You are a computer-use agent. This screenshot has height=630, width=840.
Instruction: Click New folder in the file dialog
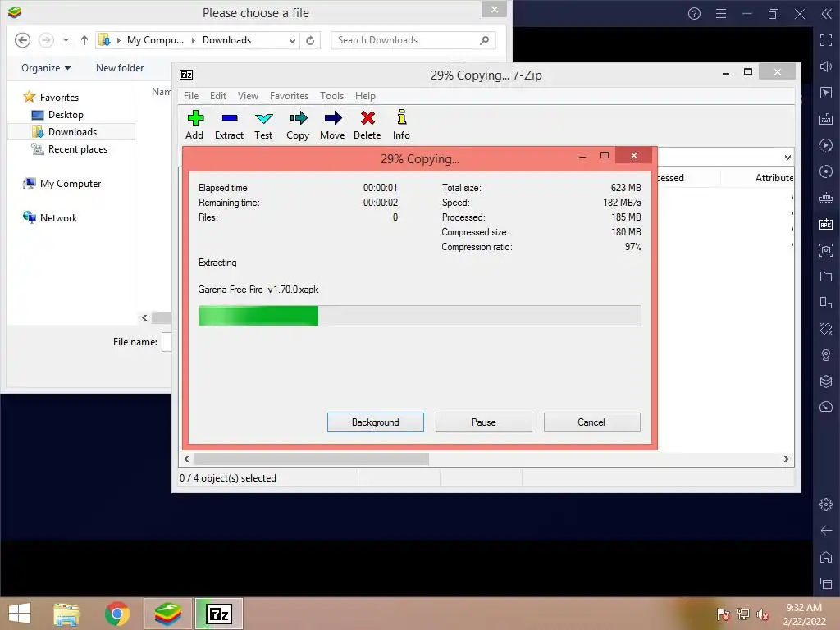tap(120, 68)
